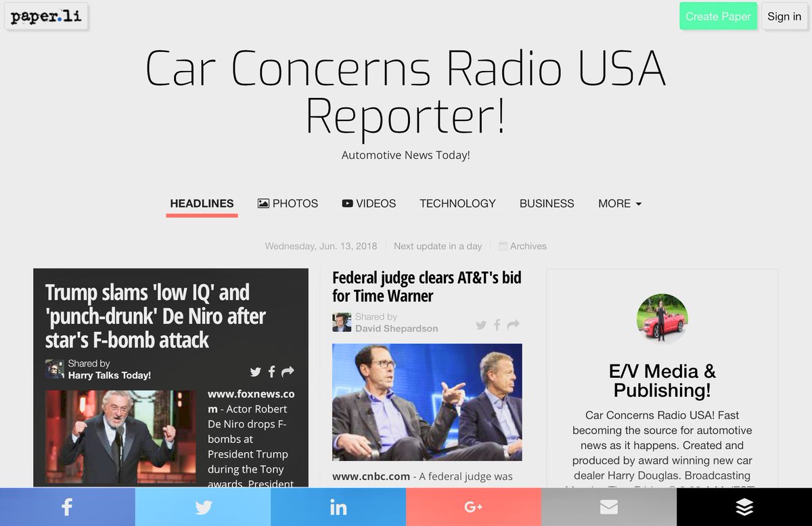The image size is (812, 526).
Task: Share page by email bottom bar
Action: [x=609, y=507]
